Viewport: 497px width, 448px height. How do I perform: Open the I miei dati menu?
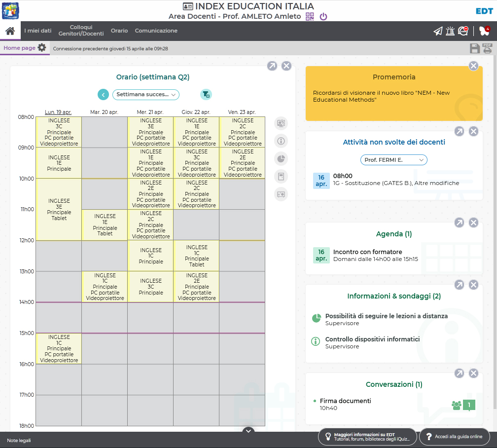coord(38,31)
